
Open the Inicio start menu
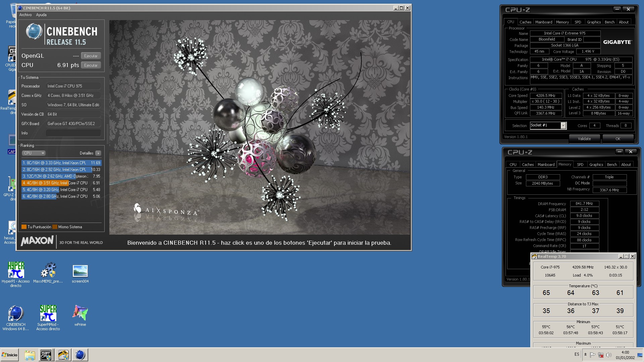(10, 355)
